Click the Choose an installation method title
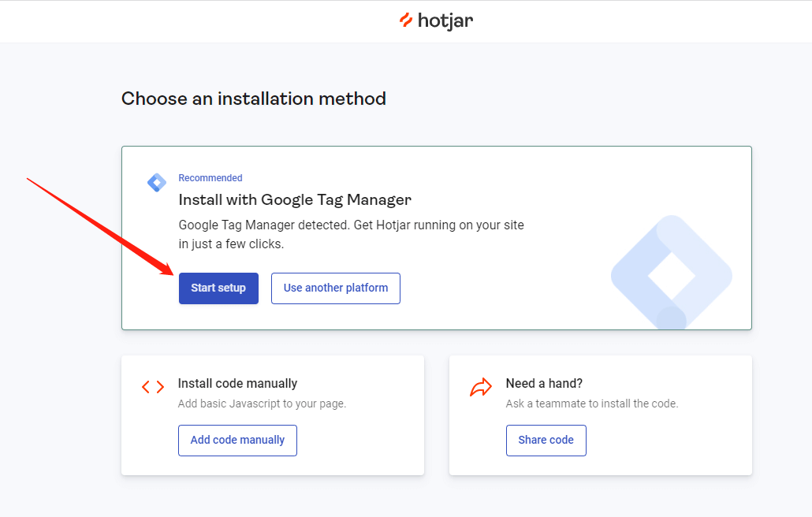The height and width of the screenshot is (517, 812). click(x=254, y=99)
